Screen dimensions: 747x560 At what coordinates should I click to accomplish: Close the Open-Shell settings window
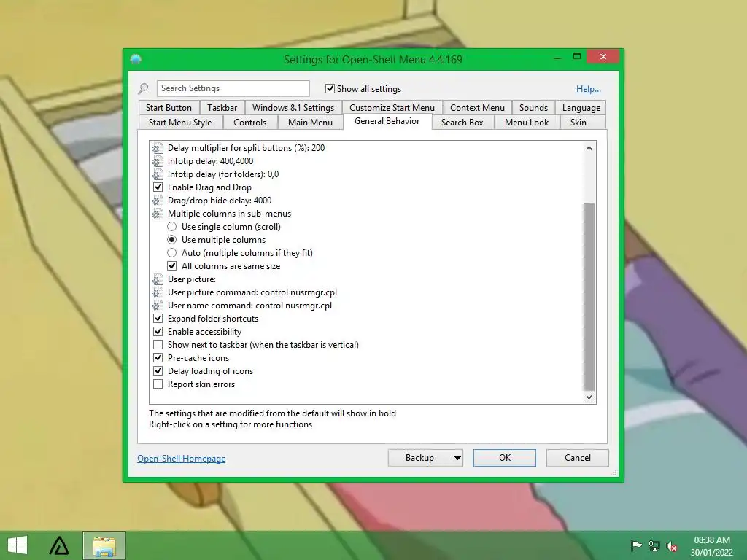pos(603,57)
